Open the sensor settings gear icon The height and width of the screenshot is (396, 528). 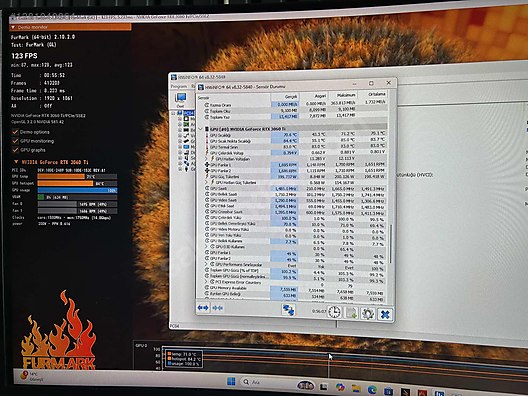pyautogui.click(x=368, y=314)
